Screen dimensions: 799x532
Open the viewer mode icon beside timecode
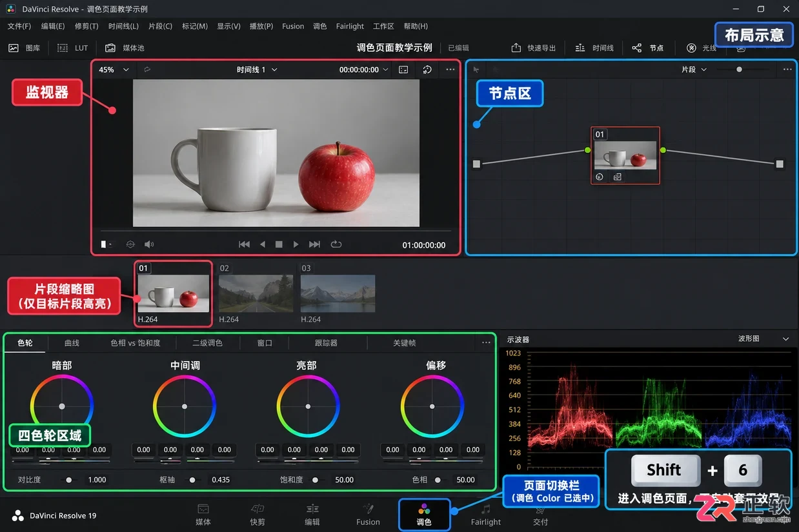[x=403, y=70]
